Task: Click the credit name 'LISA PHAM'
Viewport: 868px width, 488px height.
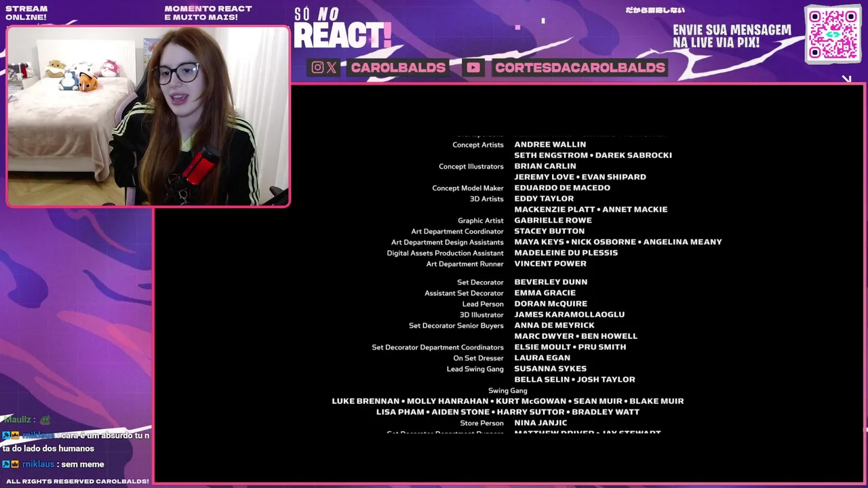Action: tap(400, 412)
